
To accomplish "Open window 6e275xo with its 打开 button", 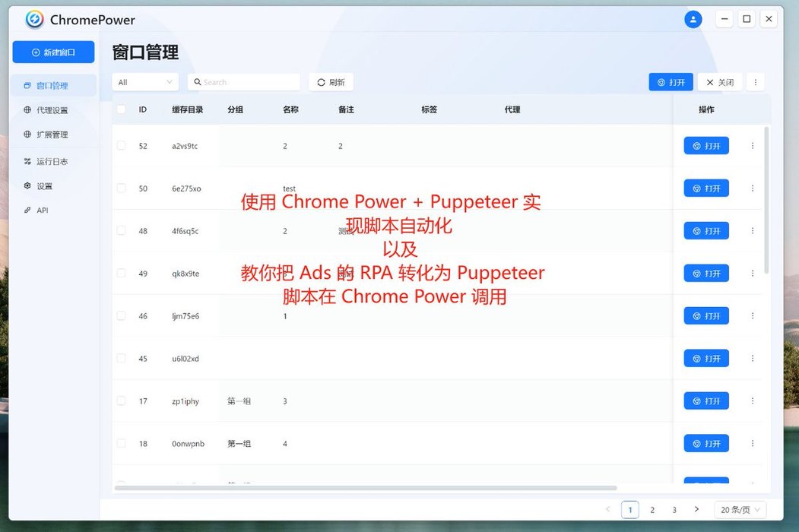I will tap(706, 188).
